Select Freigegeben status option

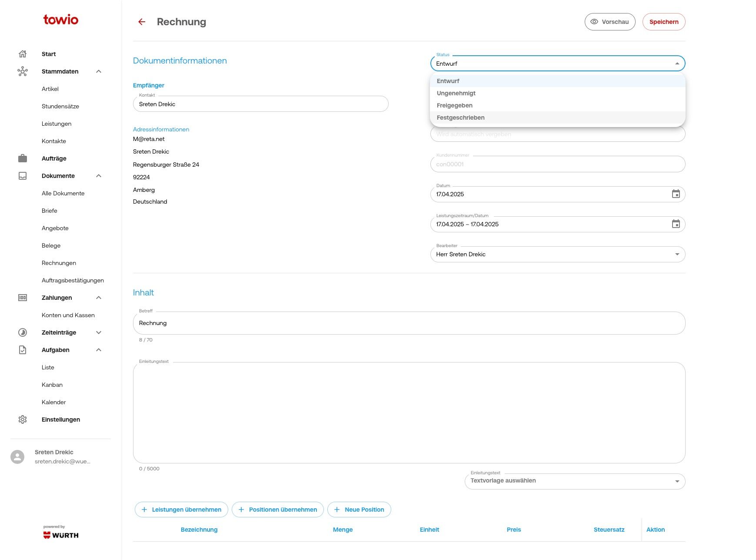tap(455, 105)
